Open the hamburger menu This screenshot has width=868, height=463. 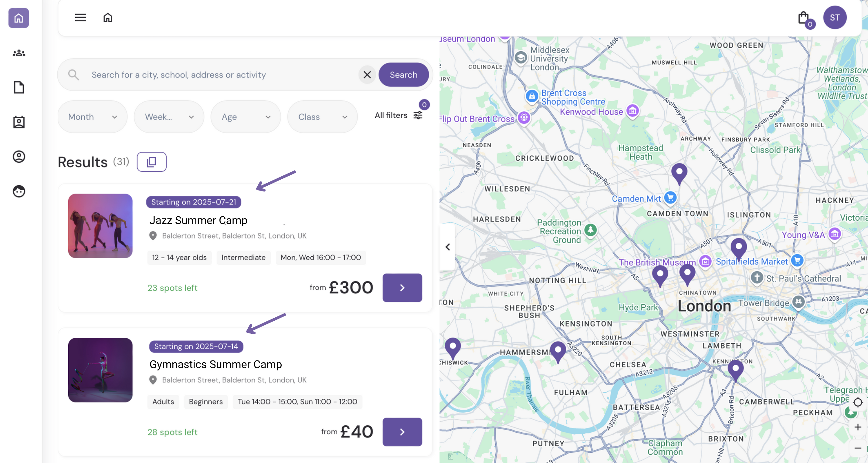80,18
